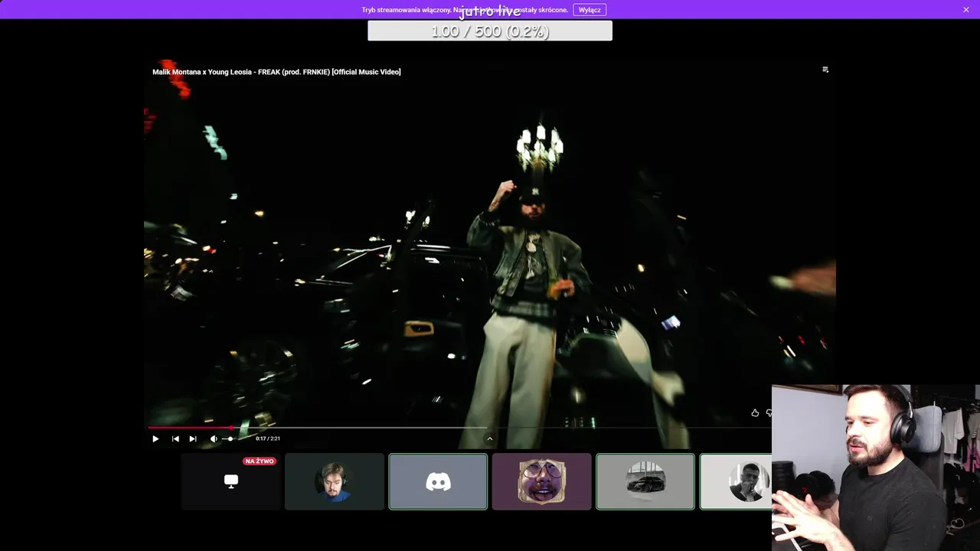980x551 pixels.
Task: Click the 1.00 / 500 goal progress bar
Action: point(490,31)
